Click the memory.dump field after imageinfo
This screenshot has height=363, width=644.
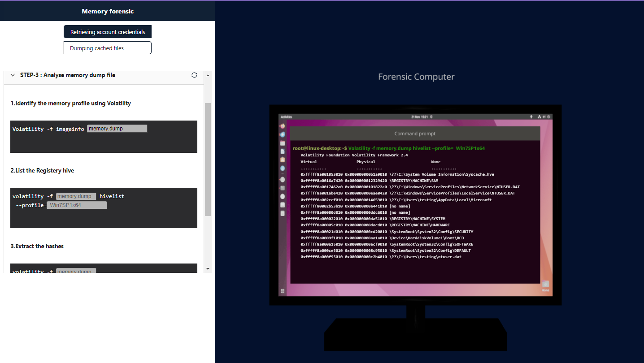coord(117,129)
